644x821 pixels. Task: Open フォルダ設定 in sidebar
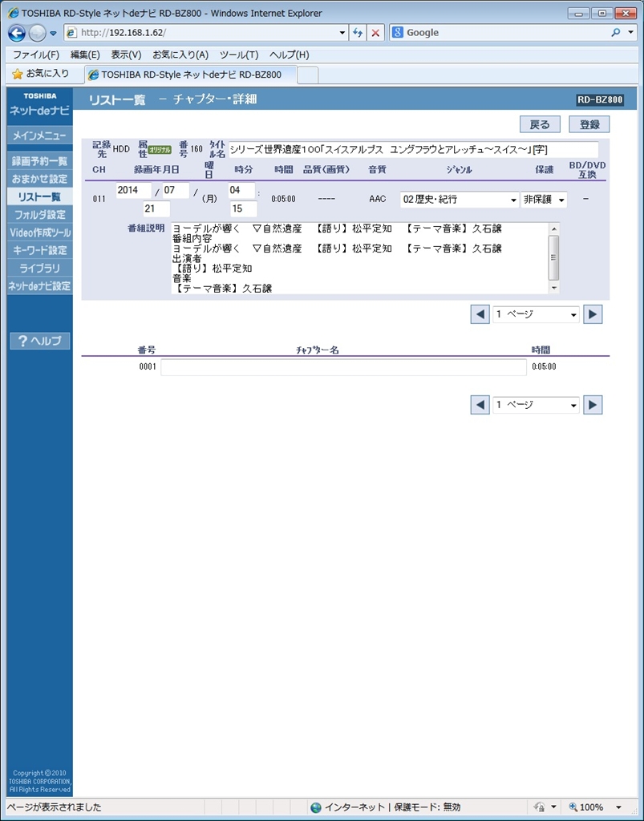coord(40,214)
